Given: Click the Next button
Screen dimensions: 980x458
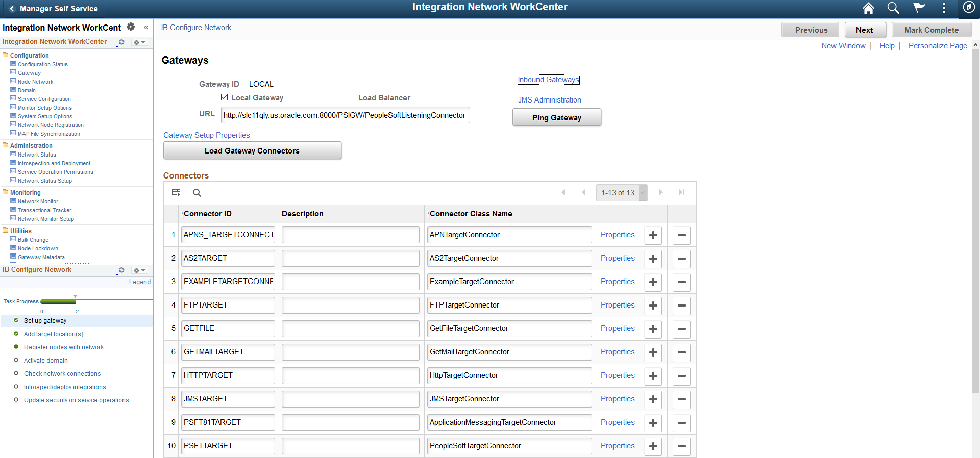Looking at the screenshot, I should (865, 30).
